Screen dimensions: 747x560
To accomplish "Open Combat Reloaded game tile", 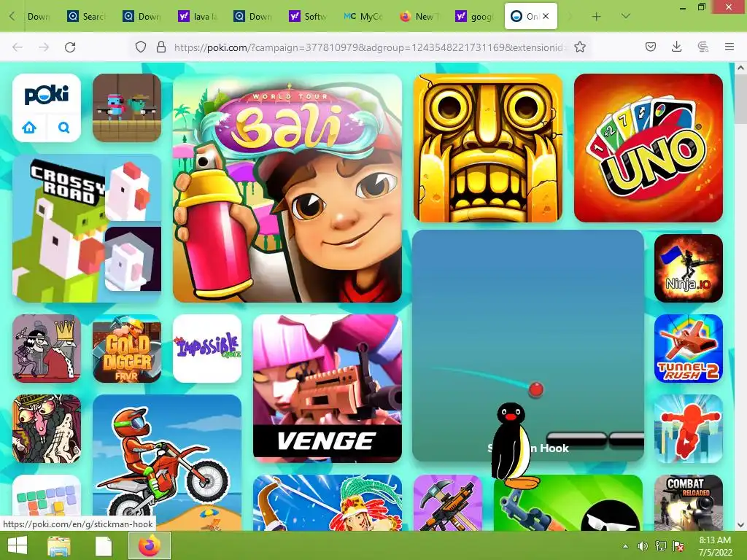I will click(689, 502).
